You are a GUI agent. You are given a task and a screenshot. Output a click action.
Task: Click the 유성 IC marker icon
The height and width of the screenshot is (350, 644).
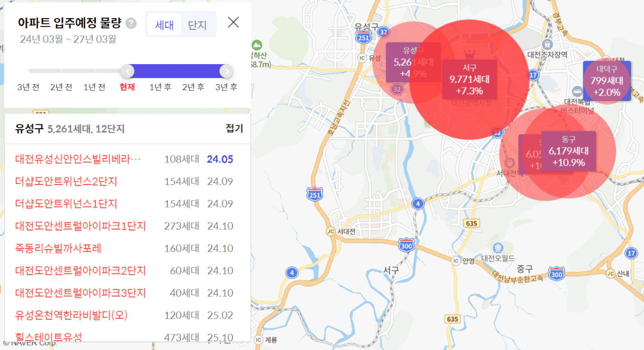tap(363, 58)
